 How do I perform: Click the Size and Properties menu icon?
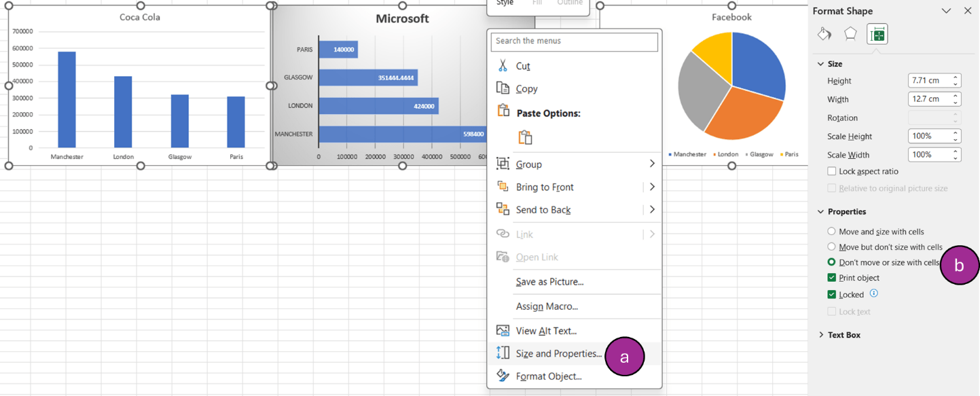[503, 353]
